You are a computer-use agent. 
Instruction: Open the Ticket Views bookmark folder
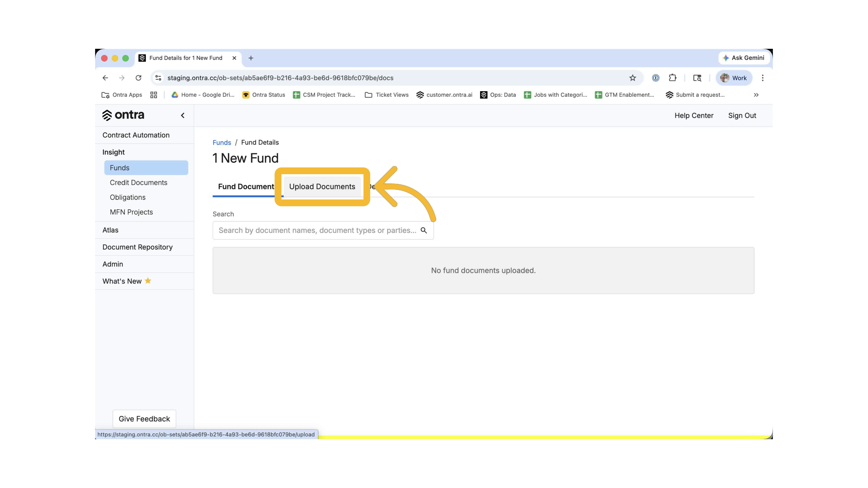coord(387,95)
